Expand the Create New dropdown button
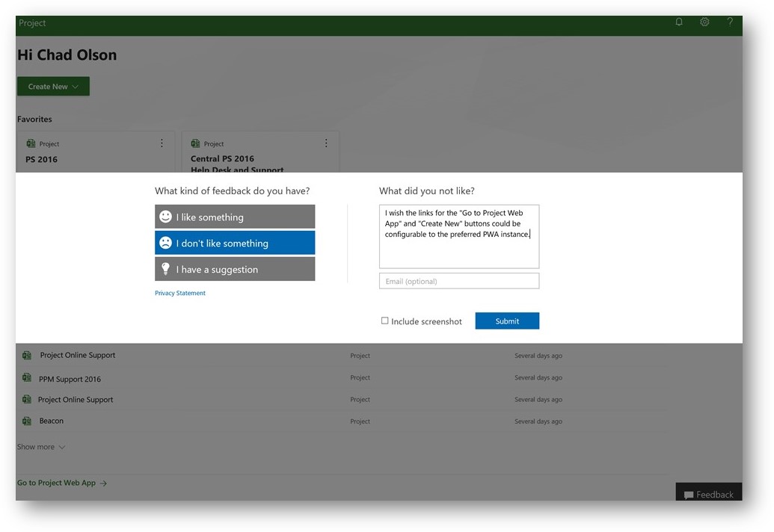 (53, 86)
